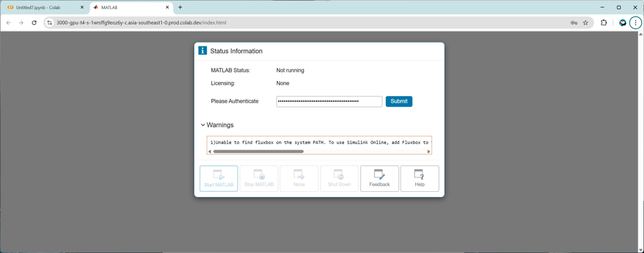Reload the current page
Image resolution: width=644 pixels, height=253 pixels.
click(x=34, y=23)
